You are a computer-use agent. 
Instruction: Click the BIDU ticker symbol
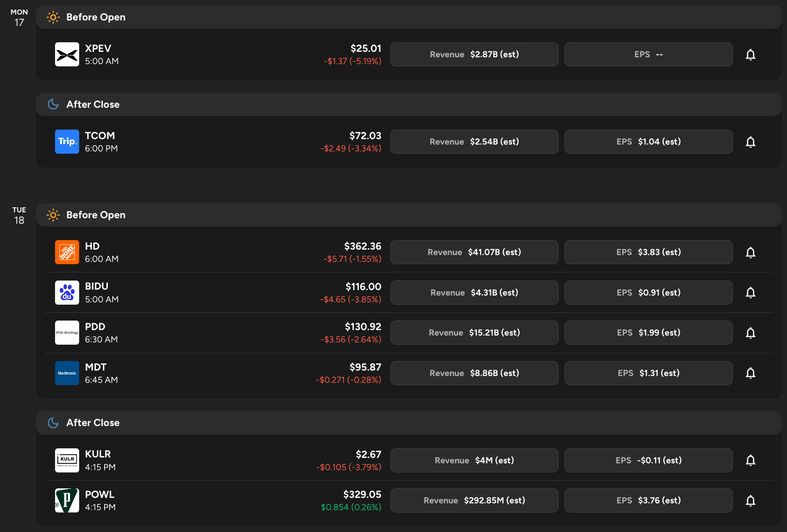pos(97,286)
